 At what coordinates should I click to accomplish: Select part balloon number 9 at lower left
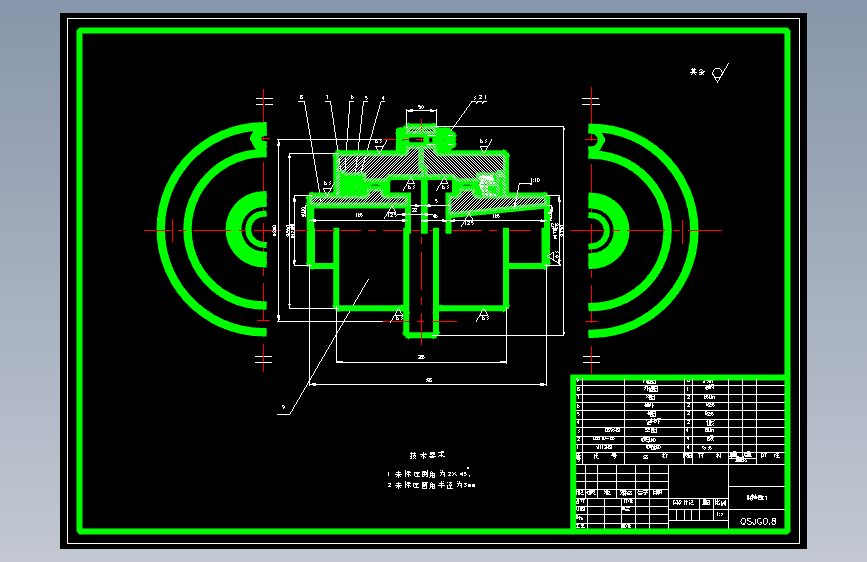click(284, 407)
